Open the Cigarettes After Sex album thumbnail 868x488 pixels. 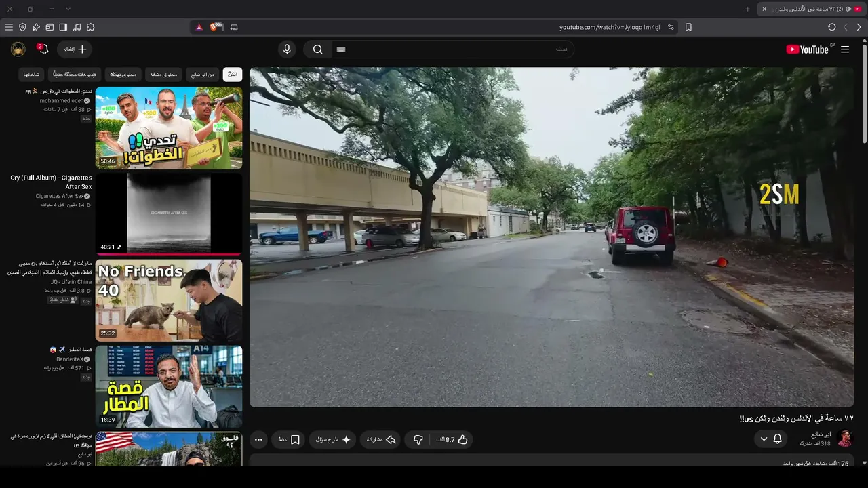169,213
